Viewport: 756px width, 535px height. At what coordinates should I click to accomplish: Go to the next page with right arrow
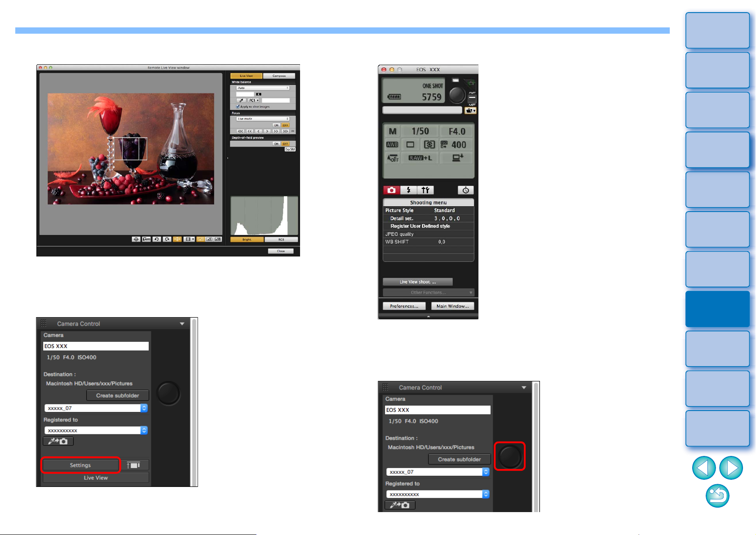[x=731, y=468]
